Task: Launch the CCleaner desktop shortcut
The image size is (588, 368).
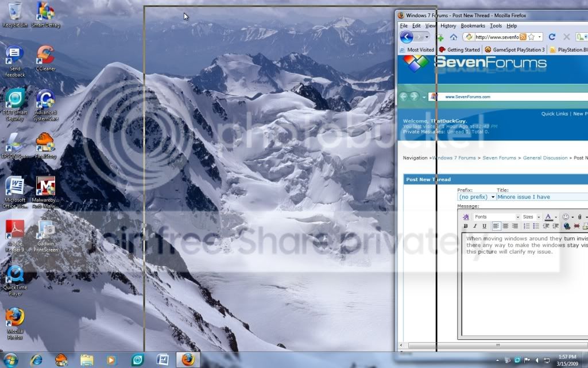Action: coord(45,59)
